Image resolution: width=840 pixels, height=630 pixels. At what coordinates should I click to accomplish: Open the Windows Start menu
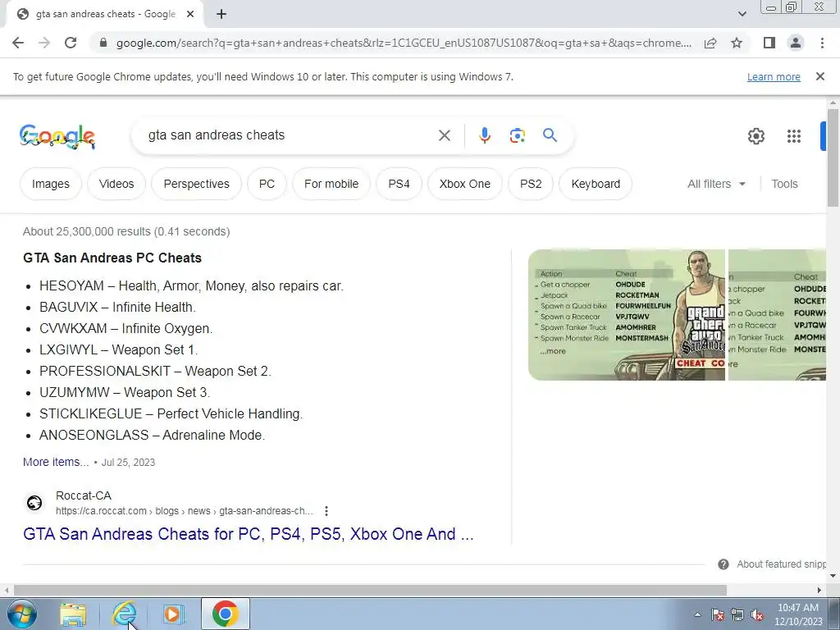22,614
